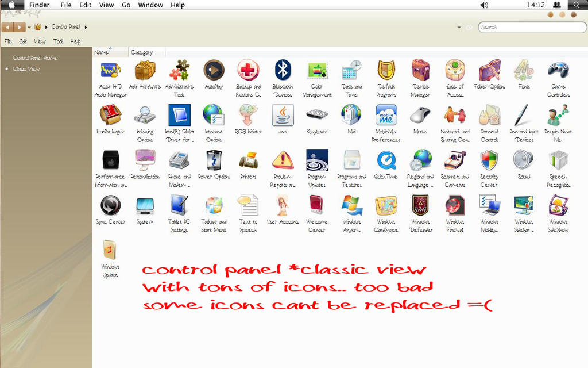Open User Accounts icon

click(283, 205)
